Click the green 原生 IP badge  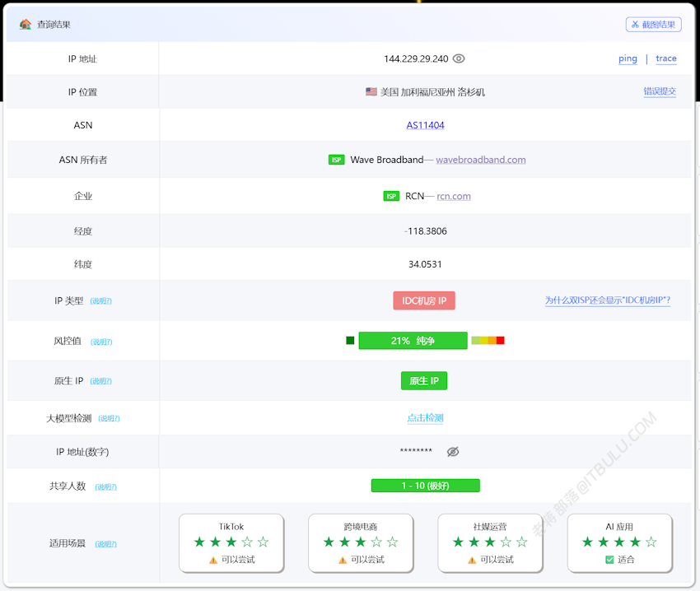pos(424,381)
